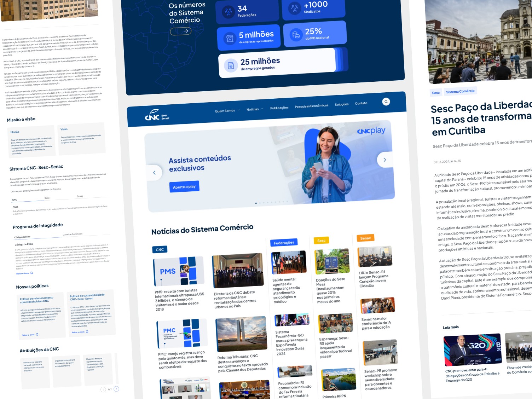Select the orange Senac news category tag
532x399 pixels.
365,238
